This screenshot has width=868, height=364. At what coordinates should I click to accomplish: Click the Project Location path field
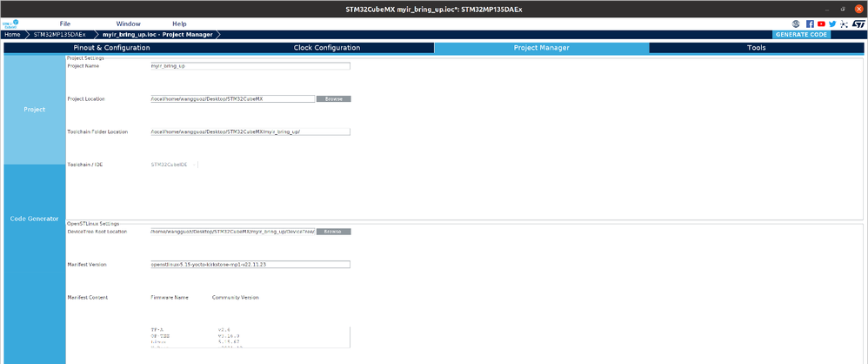(x=232, y=98)
